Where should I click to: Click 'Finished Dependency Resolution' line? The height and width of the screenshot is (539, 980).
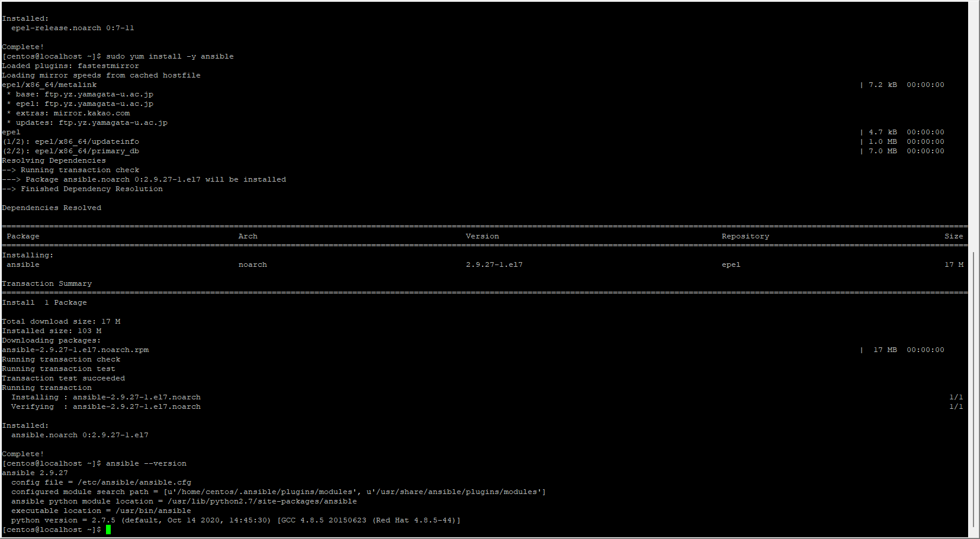[x=92, y=189]
